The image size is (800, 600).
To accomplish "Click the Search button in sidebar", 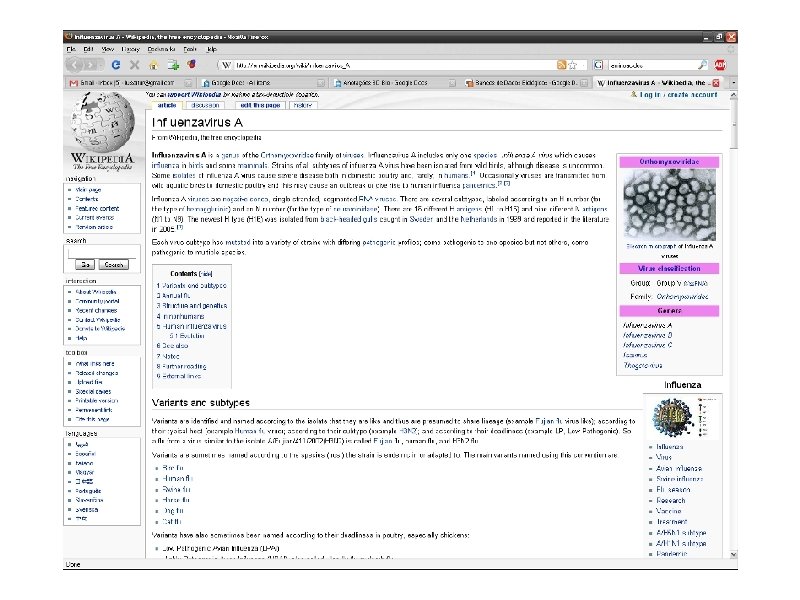I will 114,265.
